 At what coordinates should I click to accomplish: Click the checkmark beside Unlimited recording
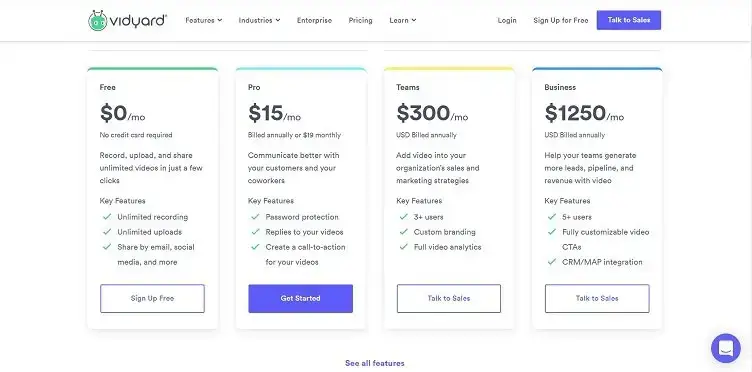(107, 217)
